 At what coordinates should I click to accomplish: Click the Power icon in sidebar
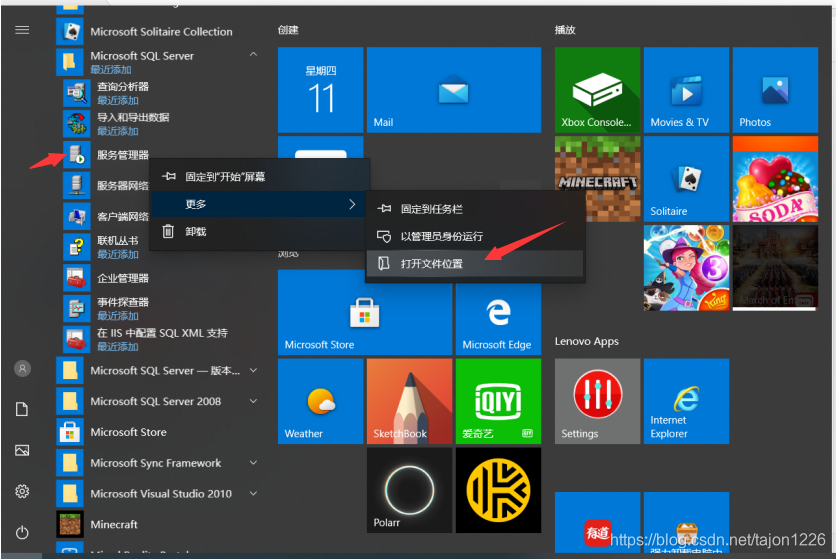pyautogui.click(x=22, y=532)
